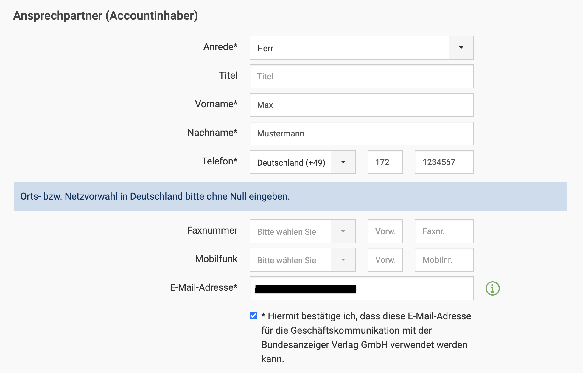Click the green info icon beside E-Mail-Adresse

(x=492, y=288)
